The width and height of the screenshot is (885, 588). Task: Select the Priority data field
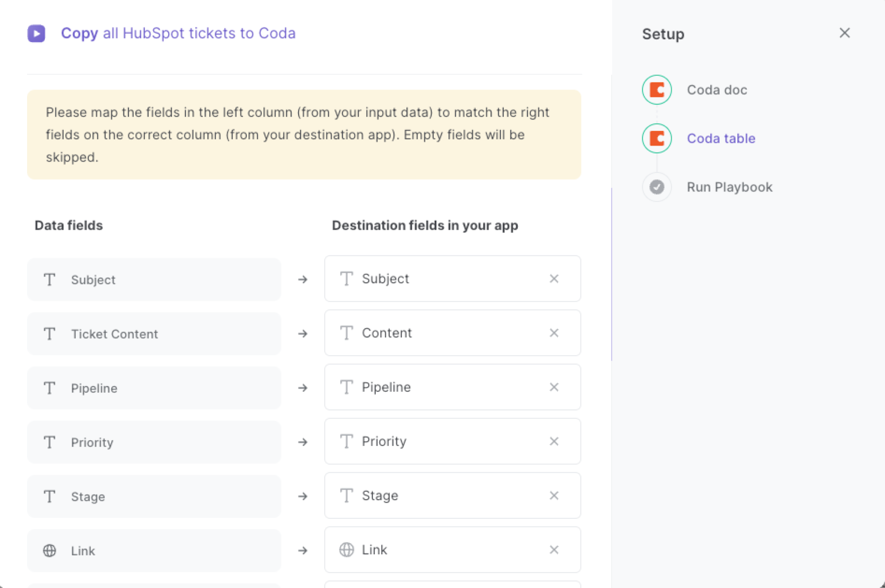154,443
